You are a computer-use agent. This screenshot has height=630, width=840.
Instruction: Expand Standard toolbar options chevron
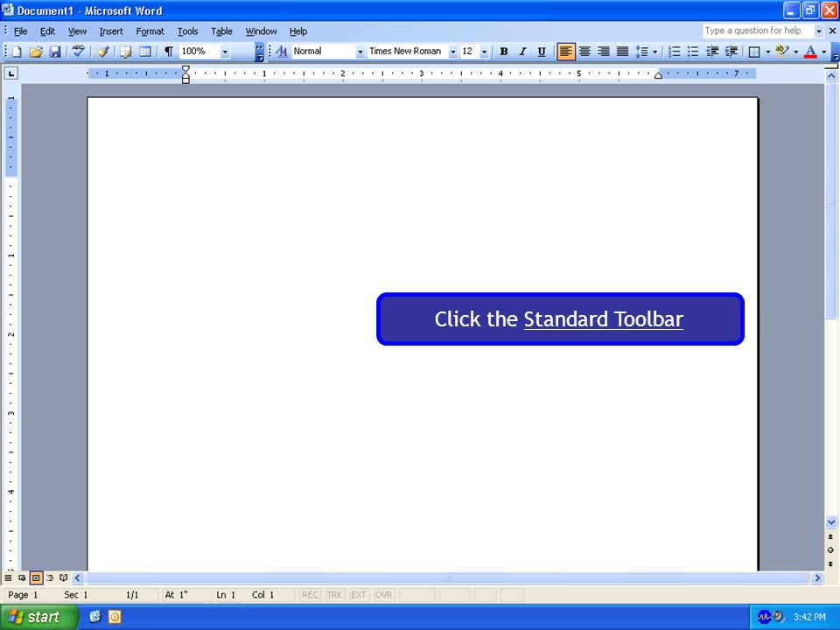point(259,52)
